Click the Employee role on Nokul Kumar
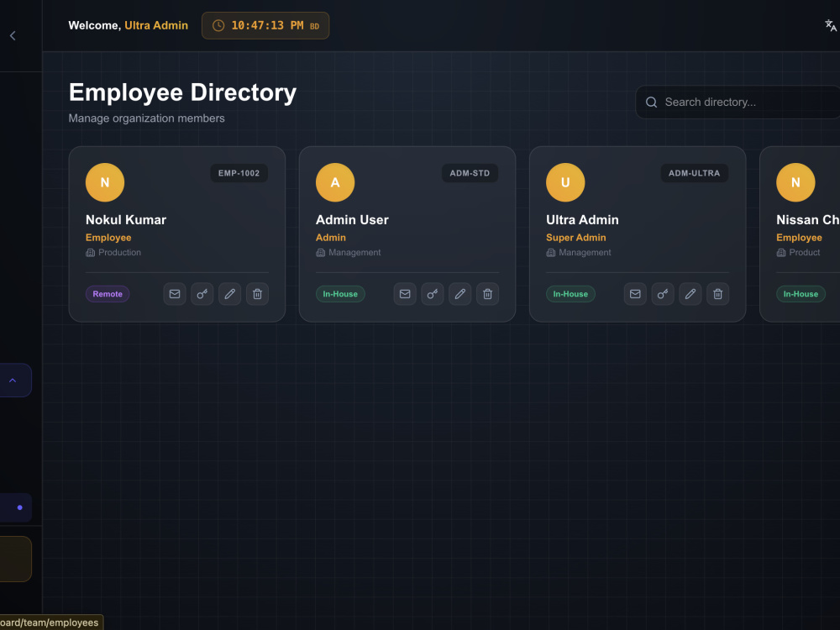 click(108, 238)
